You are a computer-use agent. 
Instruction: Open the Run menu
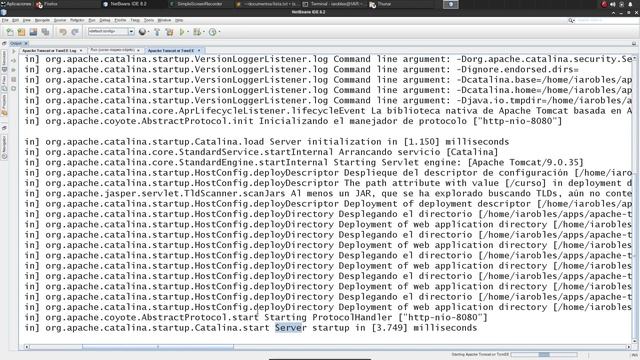coord(92,20)
